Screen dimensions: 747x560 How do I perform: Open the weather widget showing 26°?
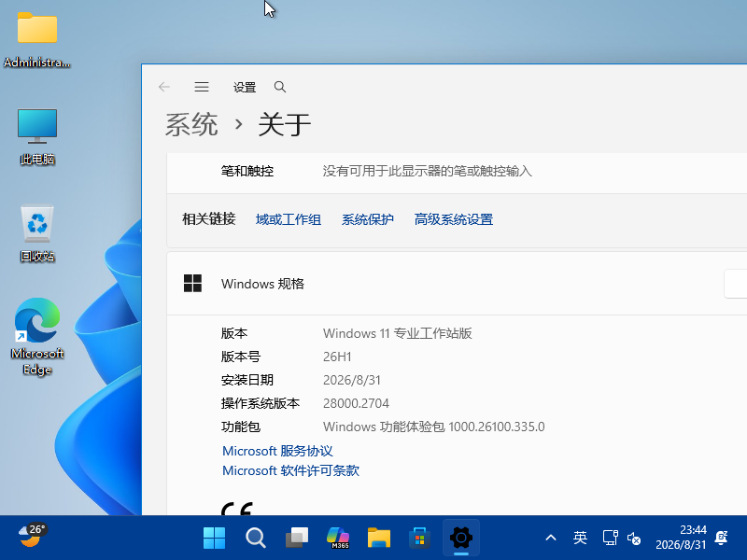pyautogui.click(x=32, y=536)
